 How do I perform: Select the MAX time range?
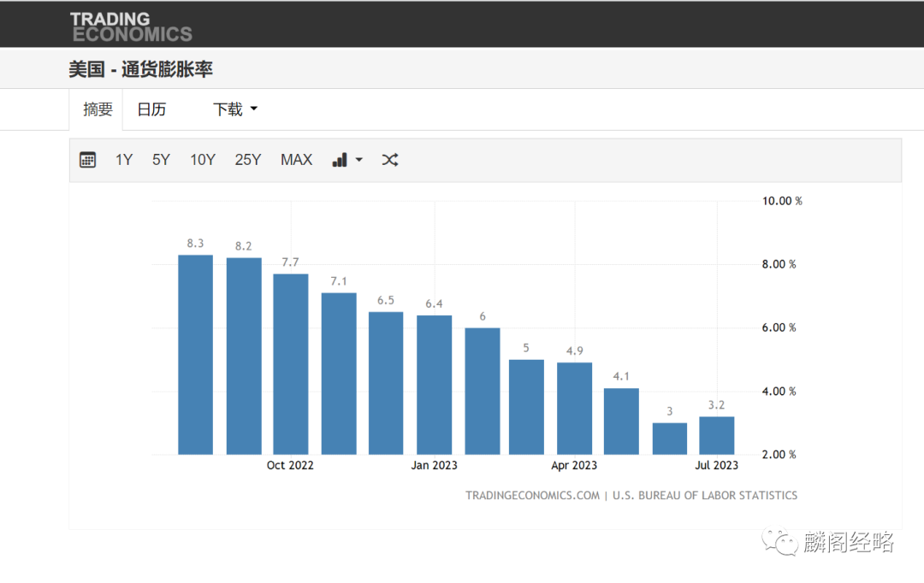pyautogui.click(x=296, y=160)
